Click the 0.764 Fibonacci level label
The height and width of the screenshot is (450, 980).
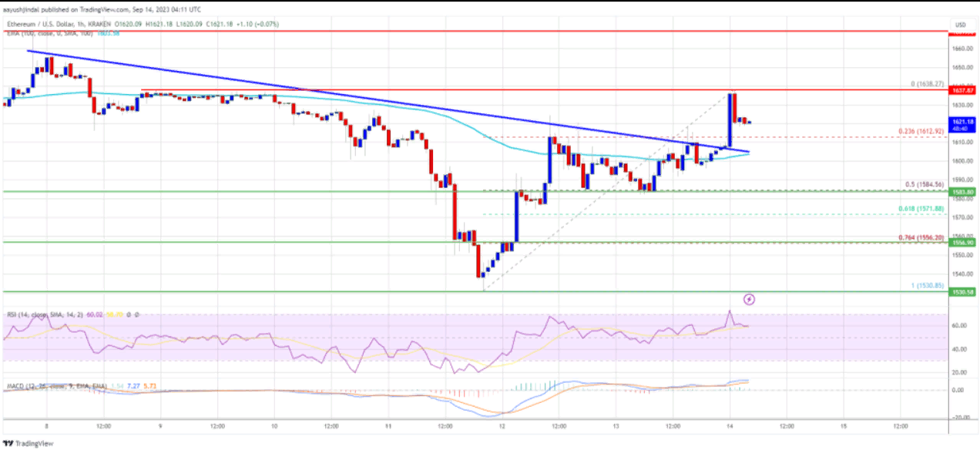pos(913,237)
